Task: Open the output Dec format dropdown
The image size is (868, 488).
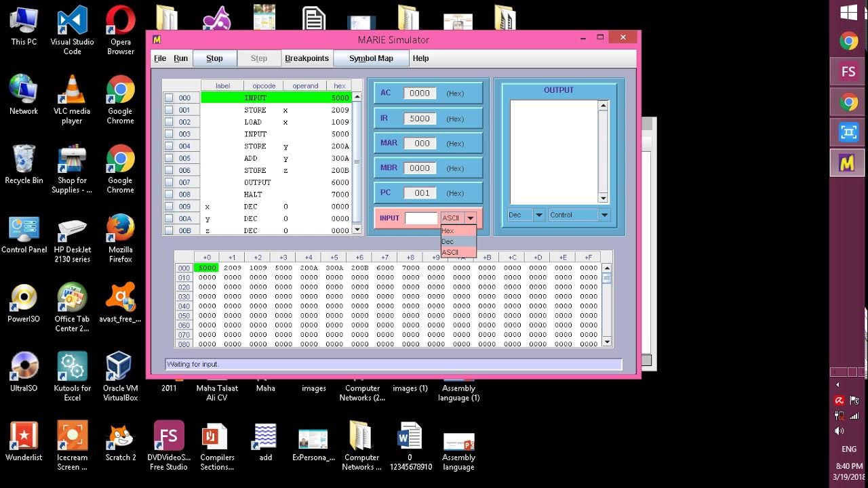Action: pos(526,215)
